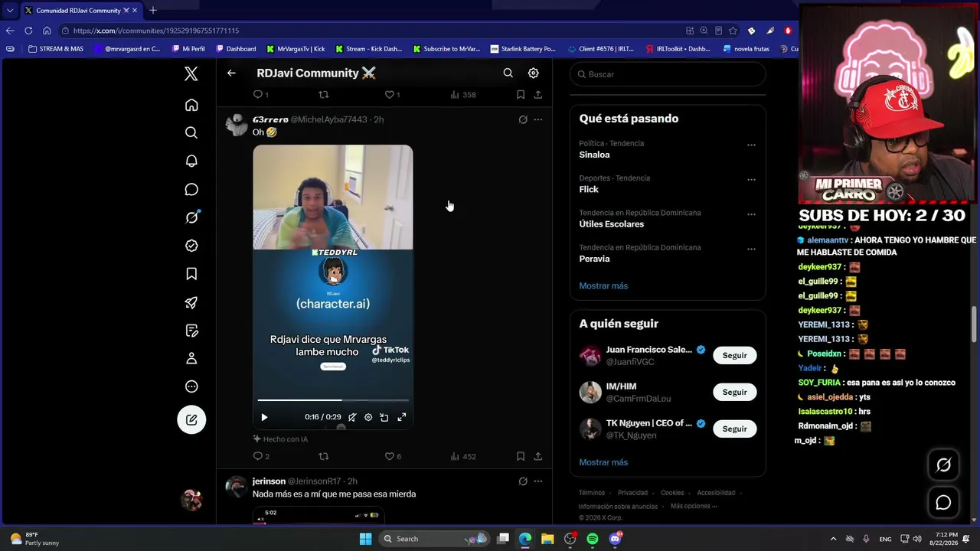This screenshot has height=551, width=980.
Task: Seek on video progress bar
Action: coord(333,400)
